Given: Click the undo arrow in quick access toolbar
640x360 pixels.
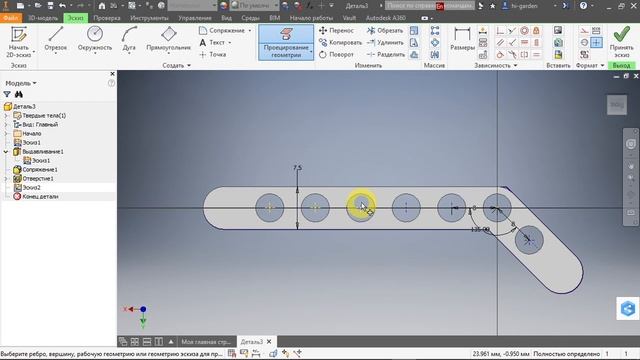Looking at the screenshot, I should click(62, 6).
